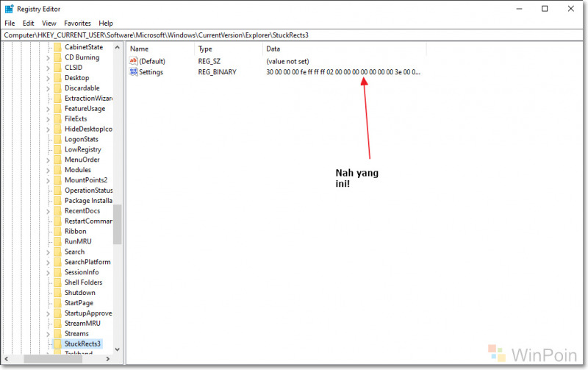Viewport: 588px width, 370px height.
Task: Select the StartPage key
Action: pyautogui.click(x=79, y=303)
